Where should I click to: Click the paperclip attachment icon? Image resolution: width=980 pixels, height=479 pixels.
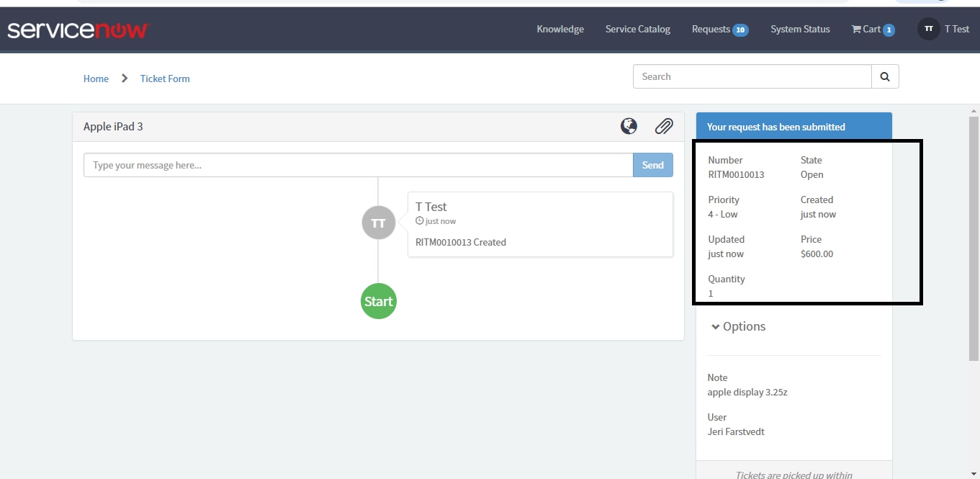(x=664, y=126)
